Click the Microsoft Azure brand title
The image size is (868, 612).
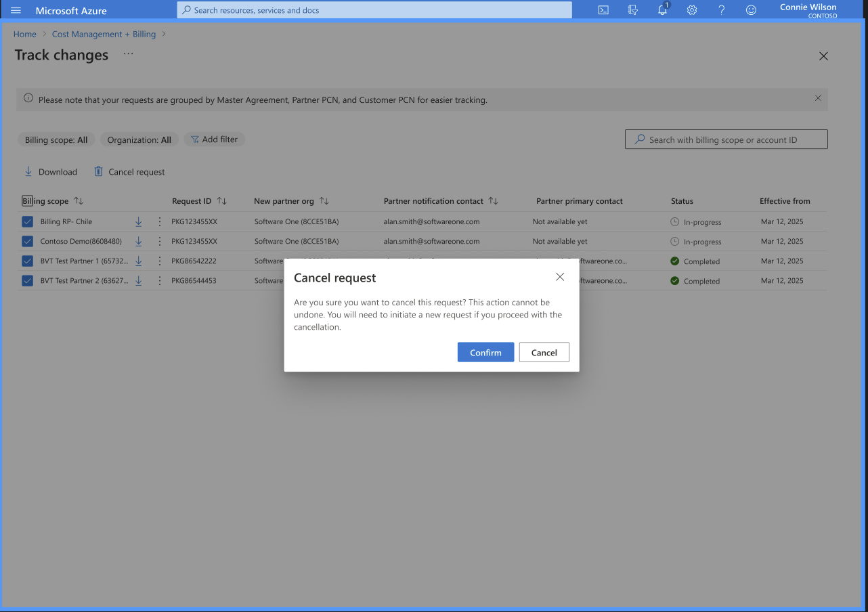[x=71, y=10]
